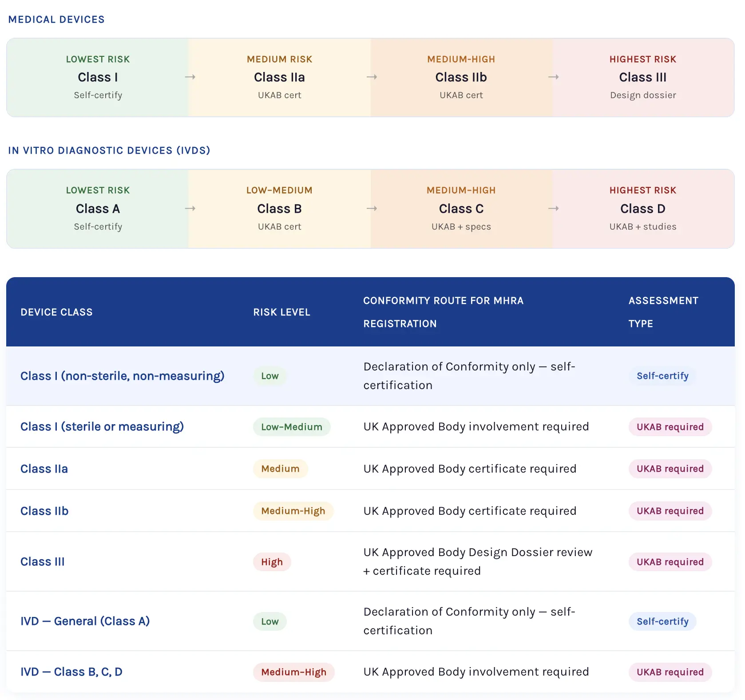This screenshot has width=745, height=700.
Task: Click the Medium risk badge for Class IIa
Action: point(280,469)
